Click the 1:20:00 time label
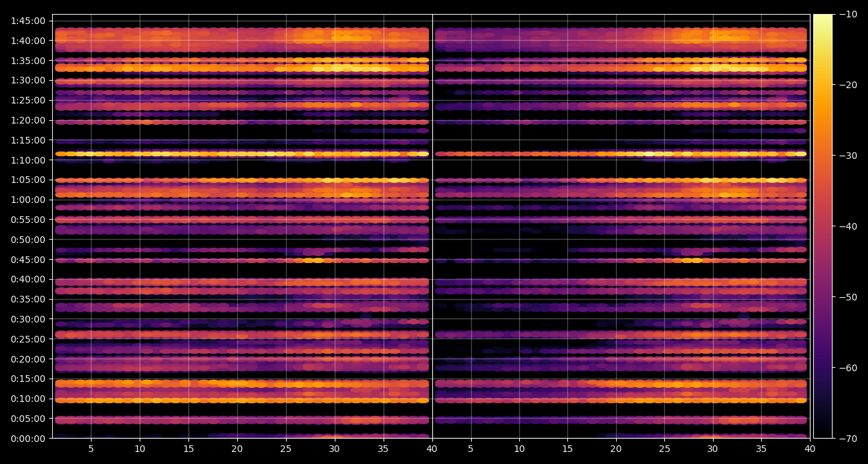This screenshot has width=868, height=464. pos(28,120)
